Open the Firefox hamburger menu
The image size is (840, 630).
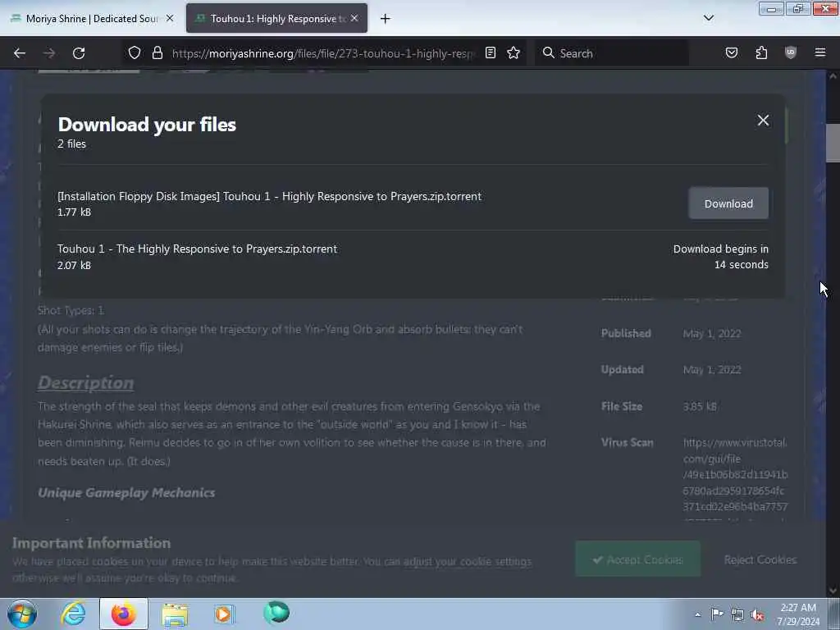(x=819, y=52)
